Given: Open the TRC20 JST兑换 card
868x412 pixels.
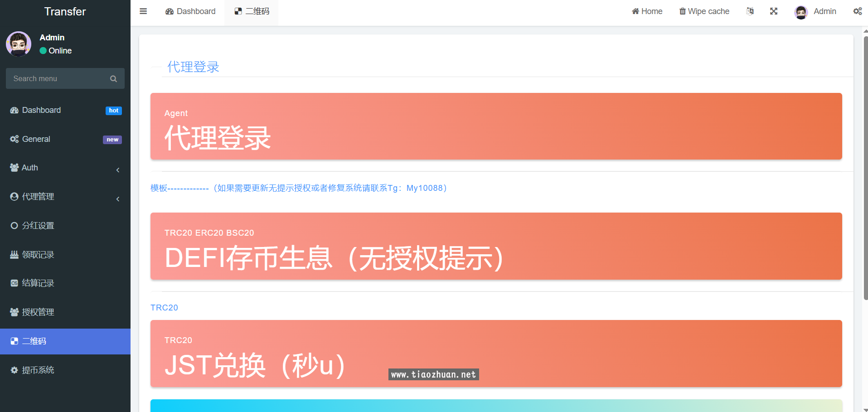Looking at the screenshot, I should click(496, 354).
